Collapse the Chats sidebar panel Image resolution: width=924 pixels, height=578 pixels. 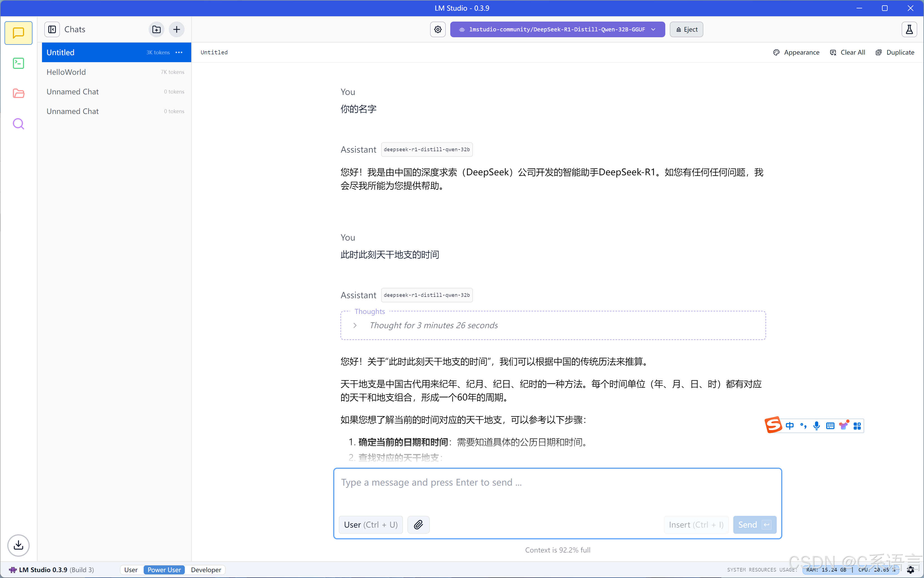tap(52, 29)
